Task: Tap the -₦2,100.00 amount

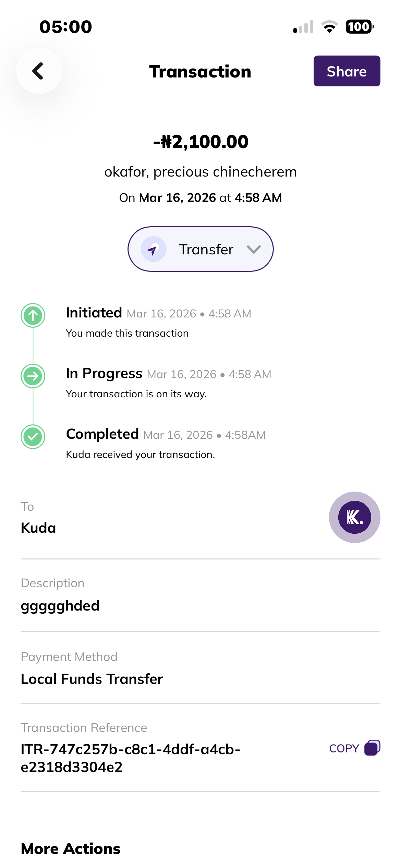Action: coord(200,142)
